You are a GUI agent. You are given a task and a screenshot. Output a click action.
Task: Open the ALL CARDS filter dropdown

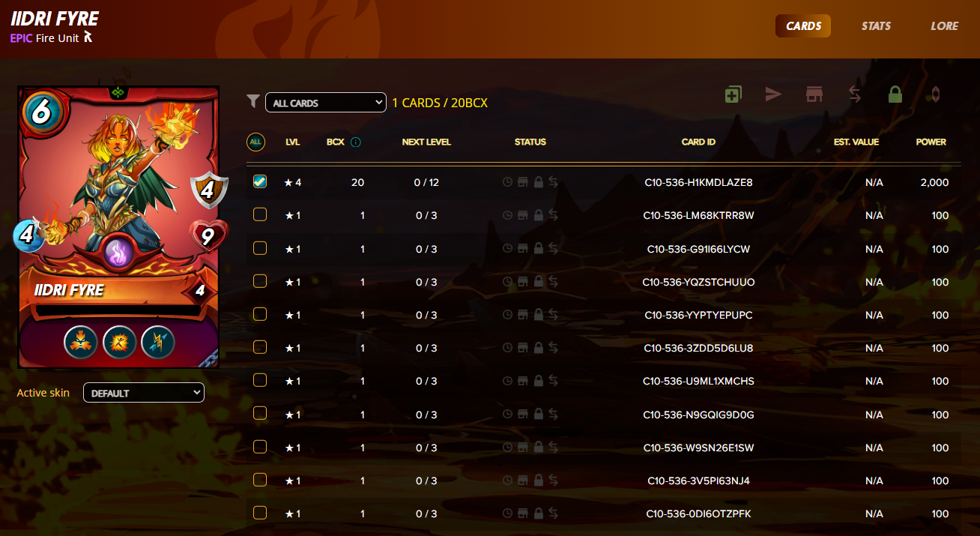326,103
